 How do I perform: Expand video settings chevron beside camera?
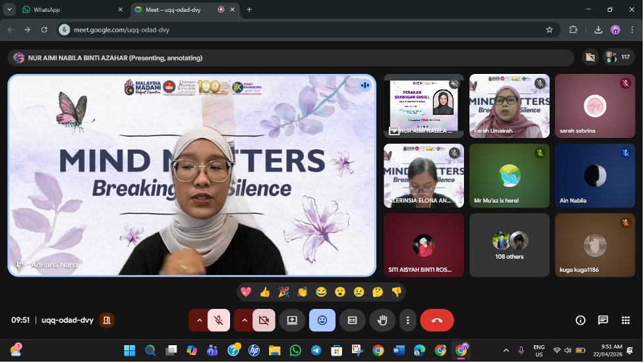pyautogui.click(x=244, y=320)
